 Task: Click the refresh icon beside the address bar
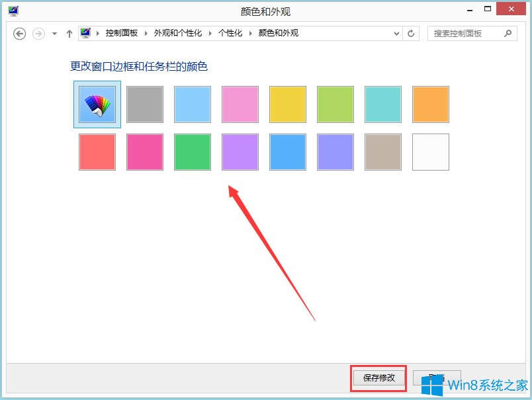point(411,33)
